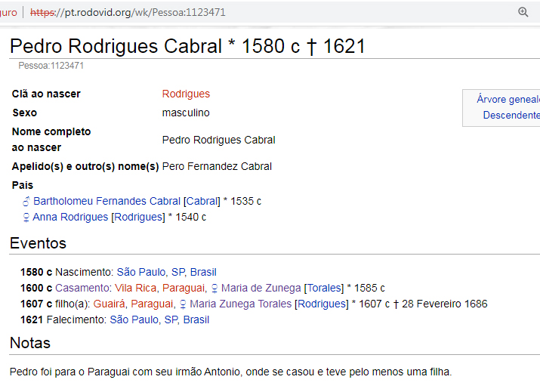Open the Rodrigues clan link
Image resolution: width=540 pixels, height=392 pixels.
click(186, 94)
